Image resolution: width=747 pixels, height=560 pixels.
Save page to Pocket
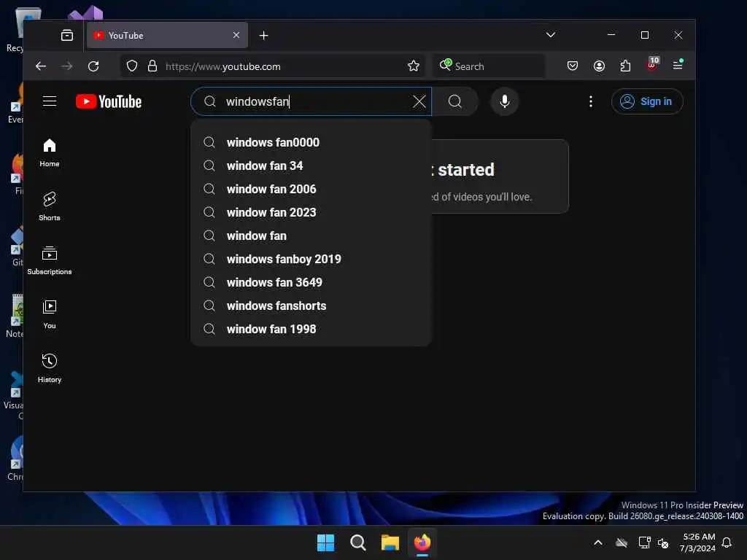pyautogui.click(x=573, y=66)
